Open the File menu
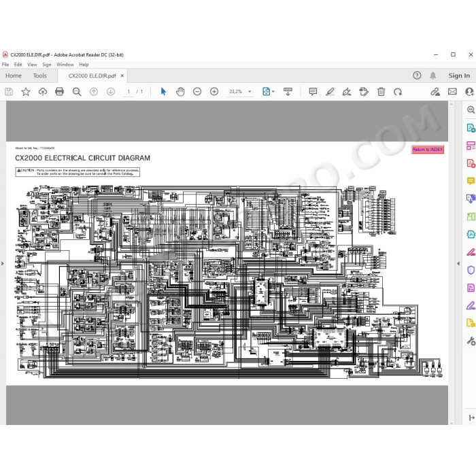The height and width of the screenshot is (476, 476). (5, 65)
